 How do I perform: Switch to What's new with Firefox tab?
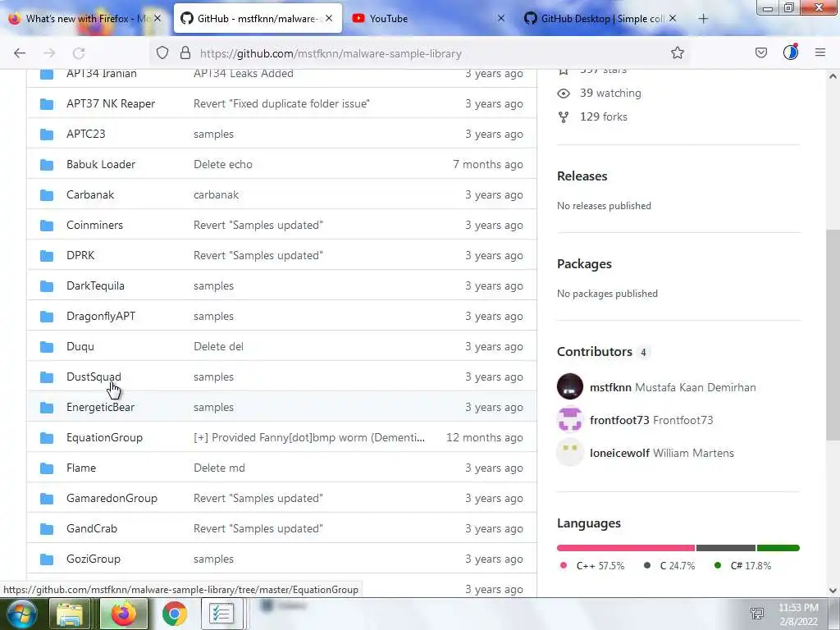(85, 18)
